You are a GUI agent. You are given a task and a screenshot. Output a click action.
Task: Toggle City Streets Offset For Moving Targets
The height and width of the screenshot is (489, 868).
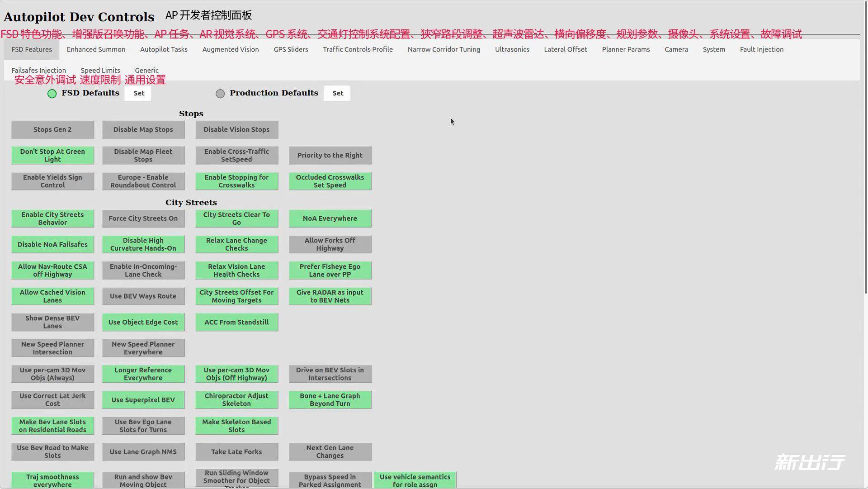tap(236, 296)
